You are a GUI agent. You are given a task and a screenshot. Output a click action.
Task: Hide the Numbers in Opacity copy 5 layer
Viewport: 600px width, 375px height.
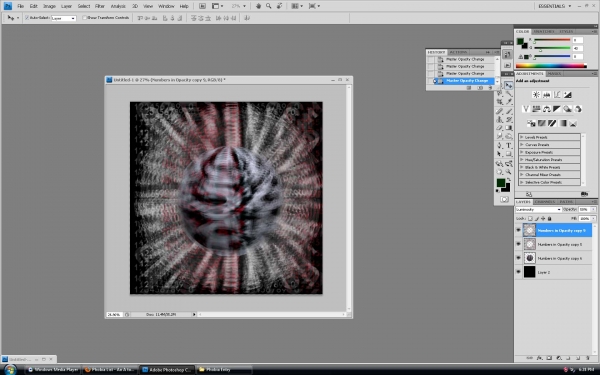(x=518, y=244)
